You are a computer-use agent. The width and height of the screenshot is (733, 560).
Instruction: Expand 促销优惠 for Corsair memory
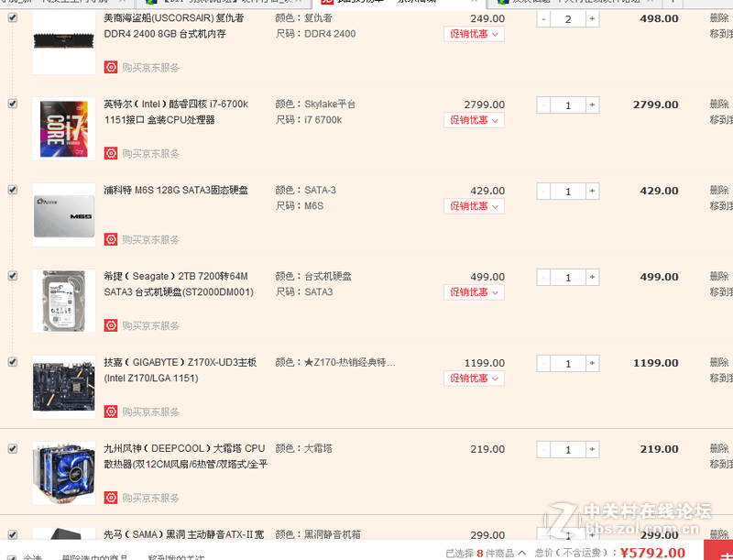(474, 34)
